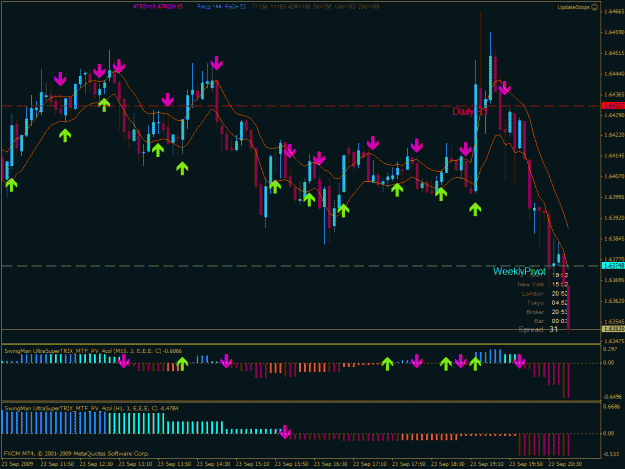625x469 pixels.
Task: Click the Broker clock row
Action: [547, 312]
